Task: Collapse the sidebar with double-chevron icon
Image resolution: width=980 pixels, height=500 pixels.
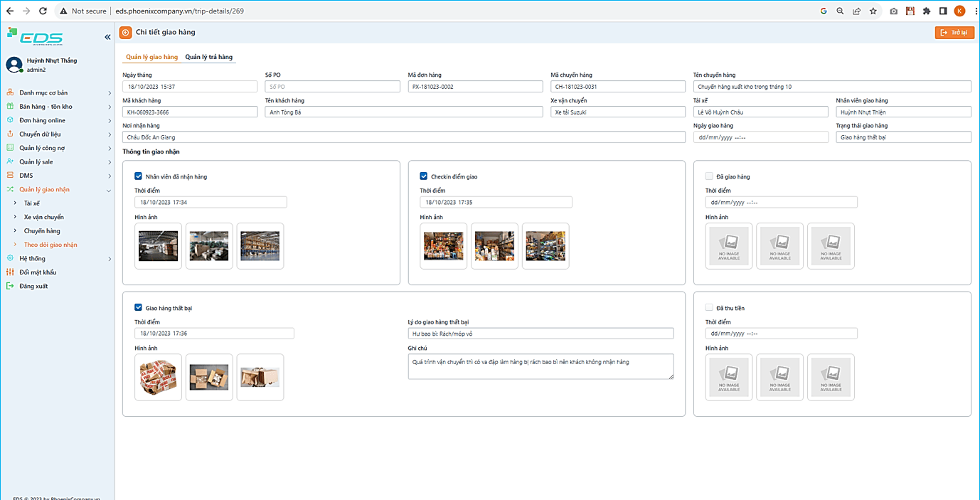Action: click(x=107, y=37)
